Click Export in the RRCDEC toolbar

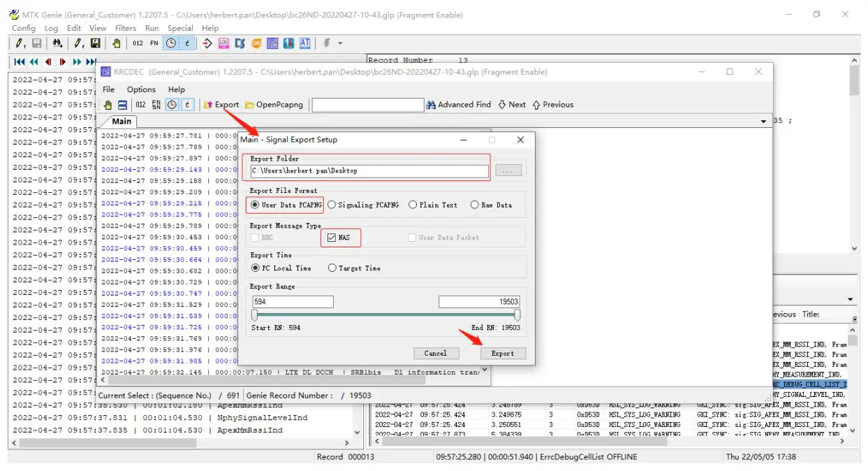(221, 105)
